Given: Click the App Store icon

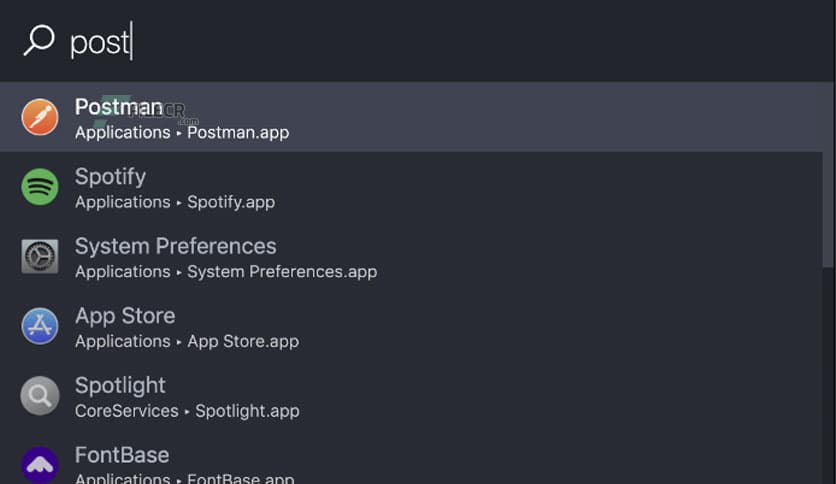Looking at the screenshot, I should (40, 326).
